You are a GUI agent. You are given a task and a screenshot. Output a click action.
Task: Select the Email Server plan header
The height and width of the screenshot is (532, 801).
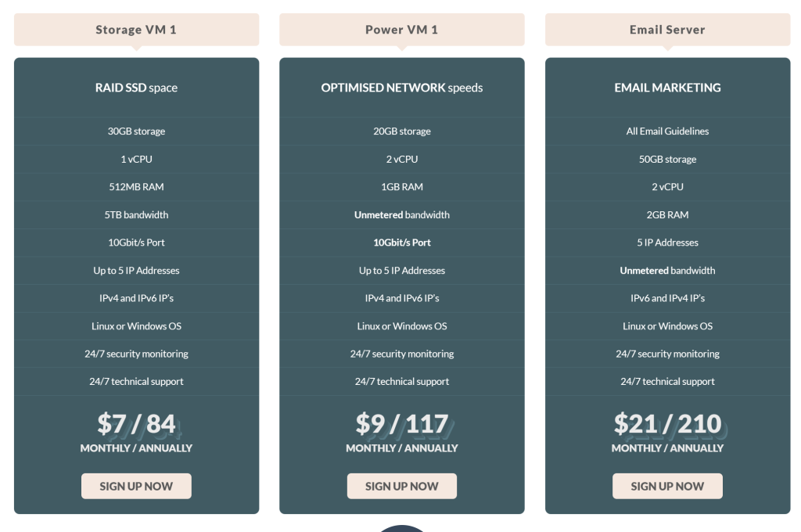pos(668,30)
